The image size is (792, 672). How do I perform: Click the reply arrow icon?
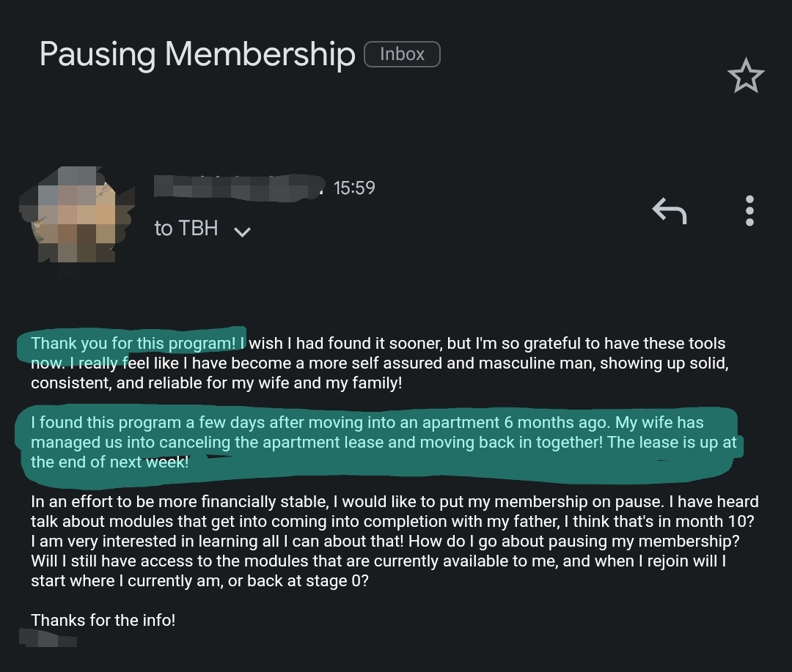tap(669, 212)
